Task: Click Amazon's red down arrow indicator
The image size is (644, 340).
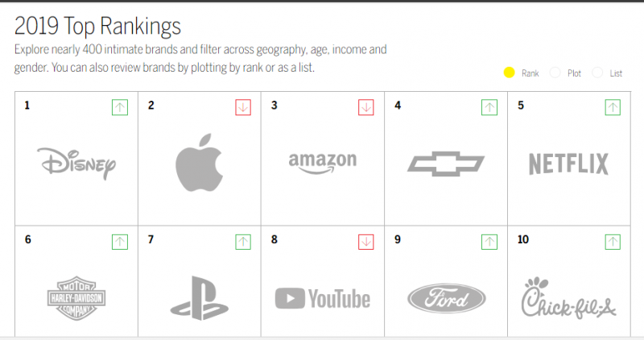Action: pos(366,106)
